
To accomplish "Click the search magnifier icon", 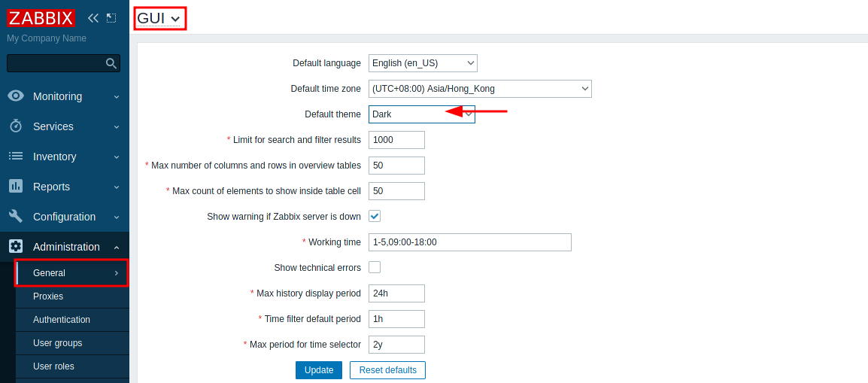I will coord(111,63).
